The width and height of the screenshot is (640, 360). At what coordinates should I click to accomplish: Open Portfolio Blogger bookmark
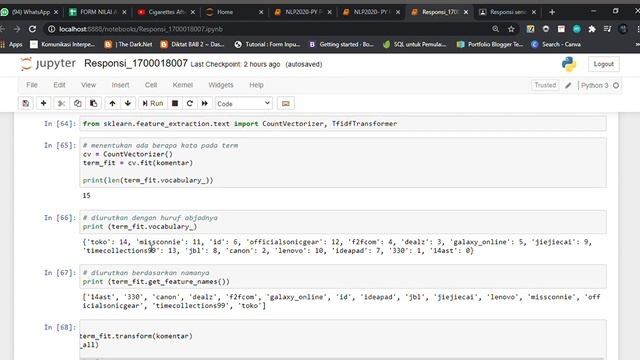(x=490, y=44)
